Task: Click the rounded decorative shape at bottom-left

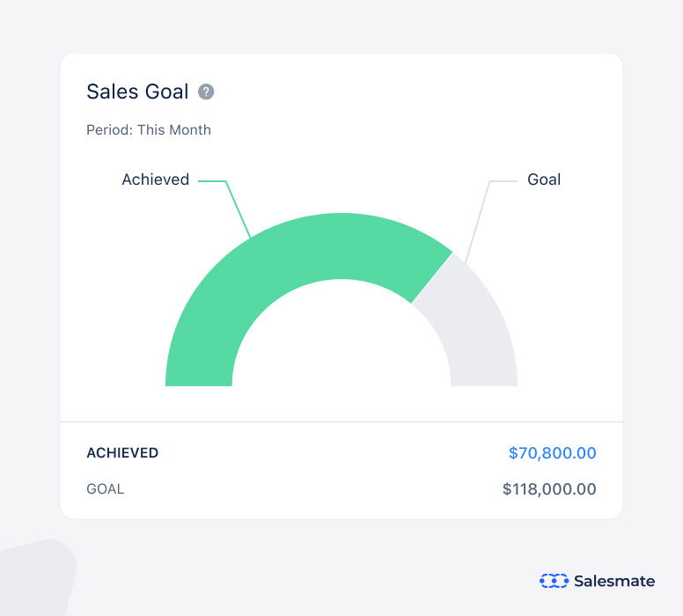Action: point(33,579)
